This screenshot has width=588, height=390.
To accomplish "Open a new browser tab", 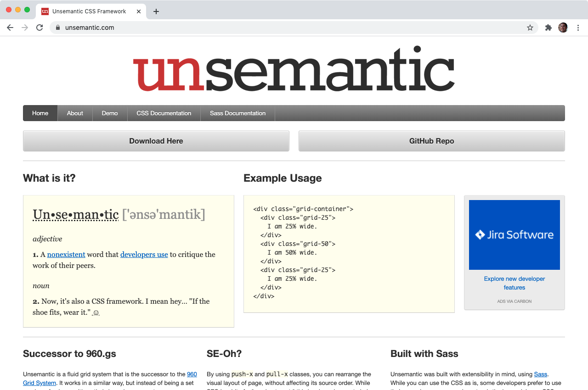I will click(156, 11).
